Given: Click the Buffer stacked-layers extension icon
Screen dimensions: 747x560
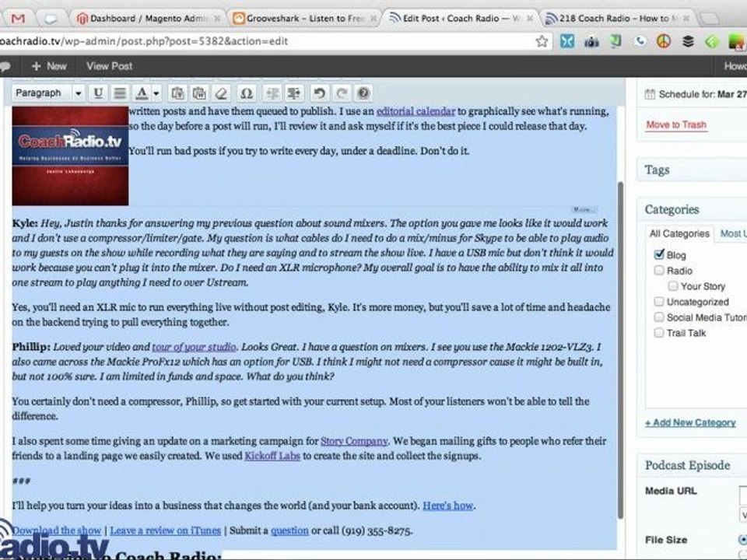Looking at the screenshot, I should point(688,41).
